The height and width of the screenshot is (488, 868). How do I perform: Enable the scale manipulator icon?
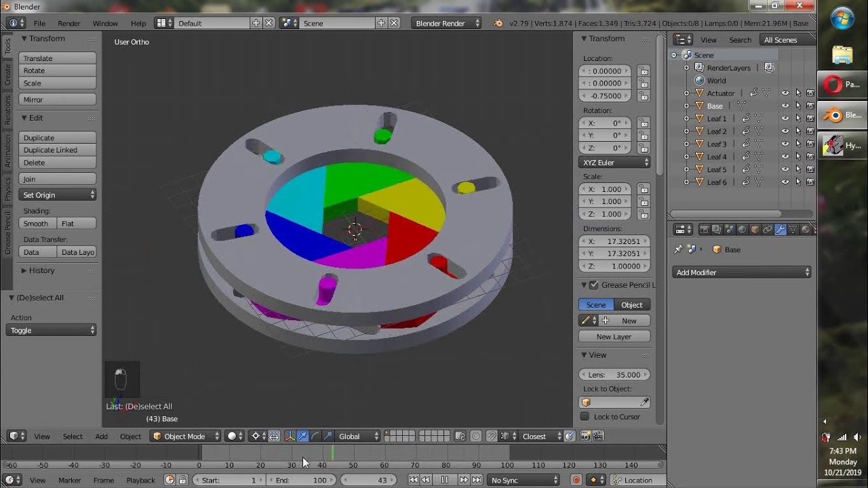328,436
